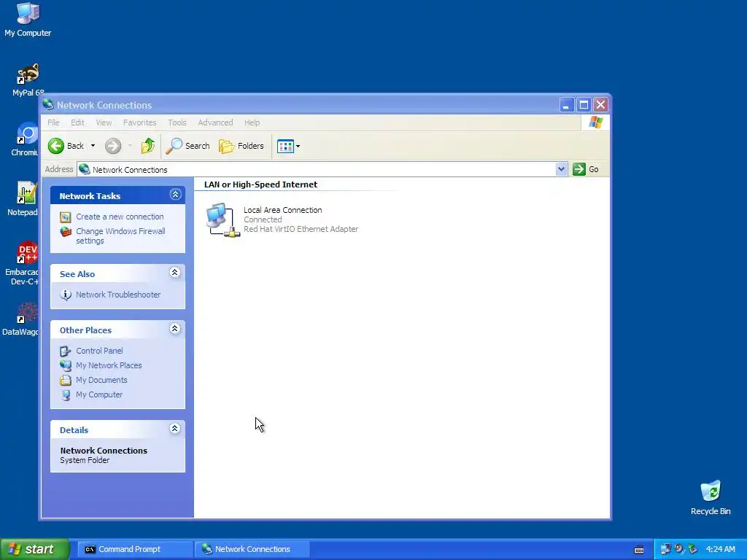
Task: Click the My Network Places icon
Action: coord(65,366)
